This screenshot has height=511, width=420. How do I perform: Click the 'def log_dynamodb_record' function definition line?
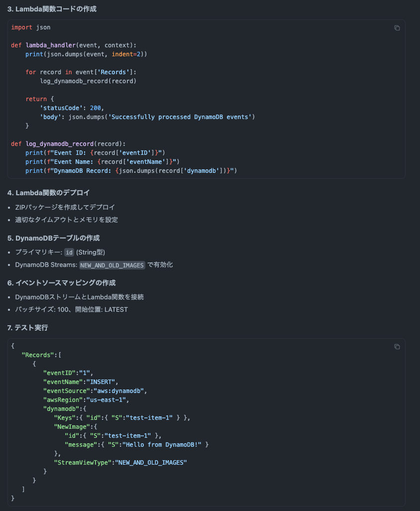[68, 143]
